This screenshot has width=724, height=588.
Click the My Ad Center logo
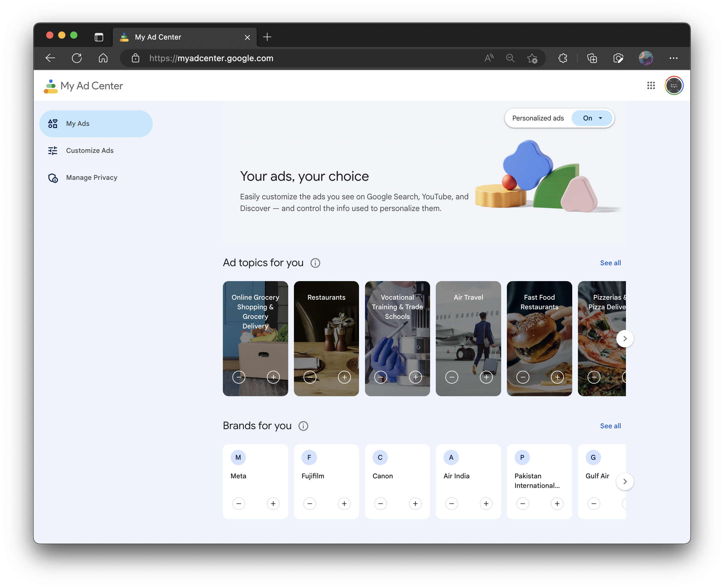[83, 86]
